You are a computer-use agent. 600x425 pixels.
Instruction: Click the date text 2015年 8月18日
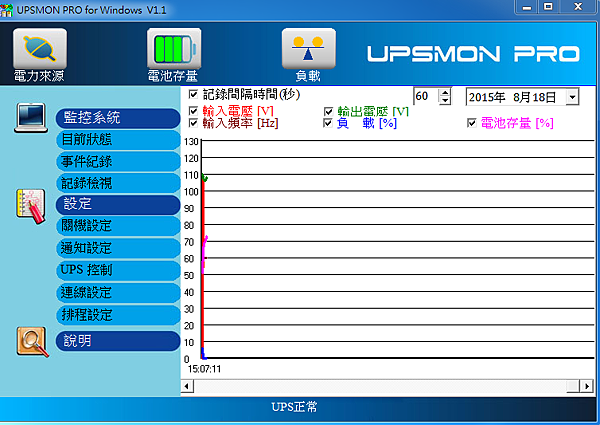coord(513,97)
